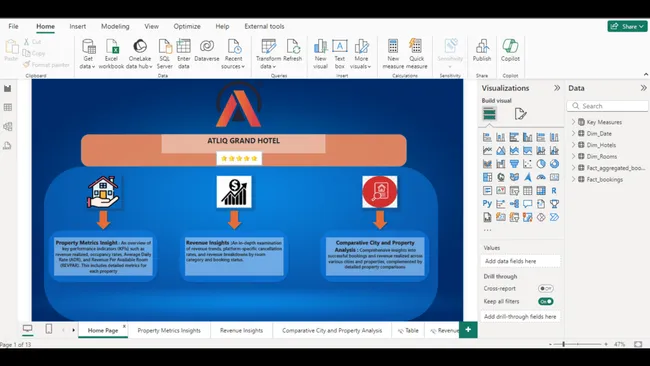Switch to Report view in left sidebar
The width and height of the screenshot is (650, 366).
pos(7,88)
